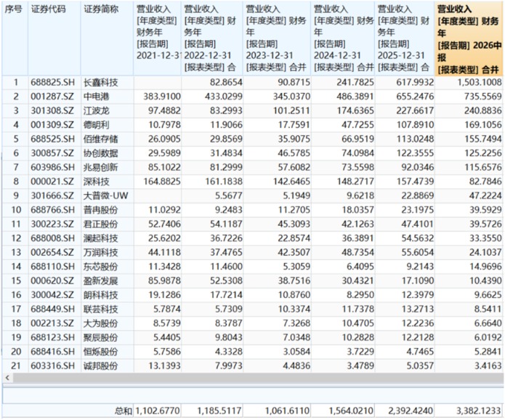Select stock code 688766.SH
505x420 pixels.
[x=52, y=210]
